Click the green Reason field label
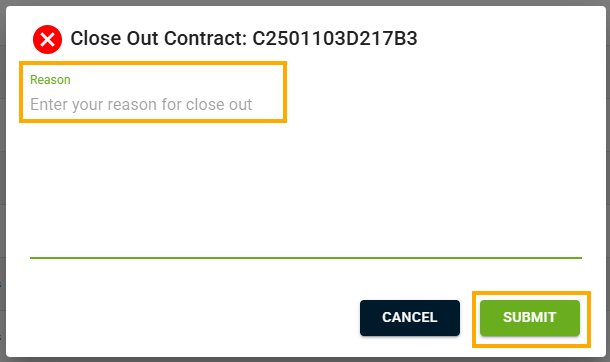This screenshot has height=362, width=610. [50, 80]
